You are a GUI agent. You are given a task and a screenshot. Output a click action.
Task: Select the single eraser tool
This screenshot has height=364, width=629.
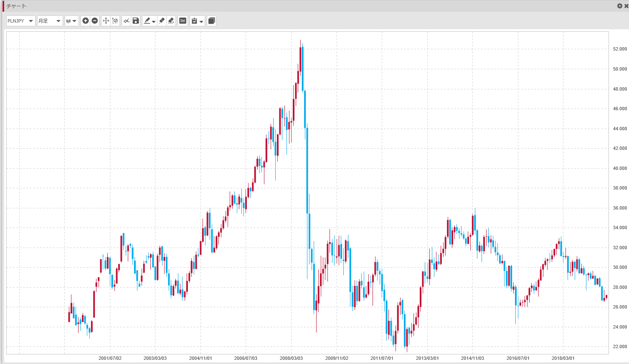pyautogui.click(x=162, y=21)
